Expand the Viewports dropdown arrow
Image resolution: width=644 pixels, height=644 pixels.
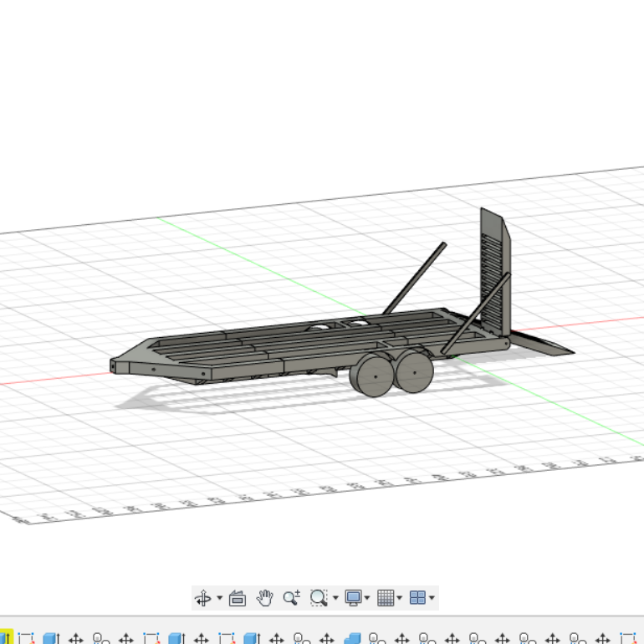click(432, 598)
